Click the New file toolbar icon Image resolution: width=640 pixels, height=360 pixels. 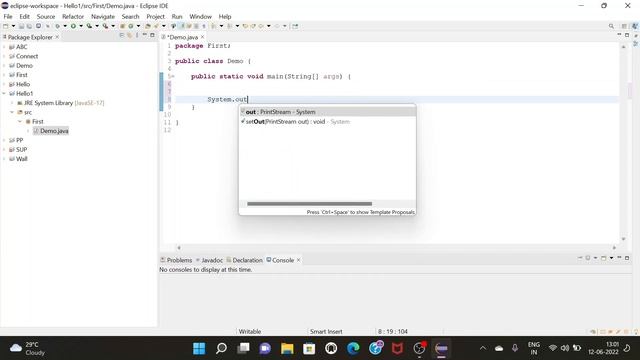(x=6, y=26)
